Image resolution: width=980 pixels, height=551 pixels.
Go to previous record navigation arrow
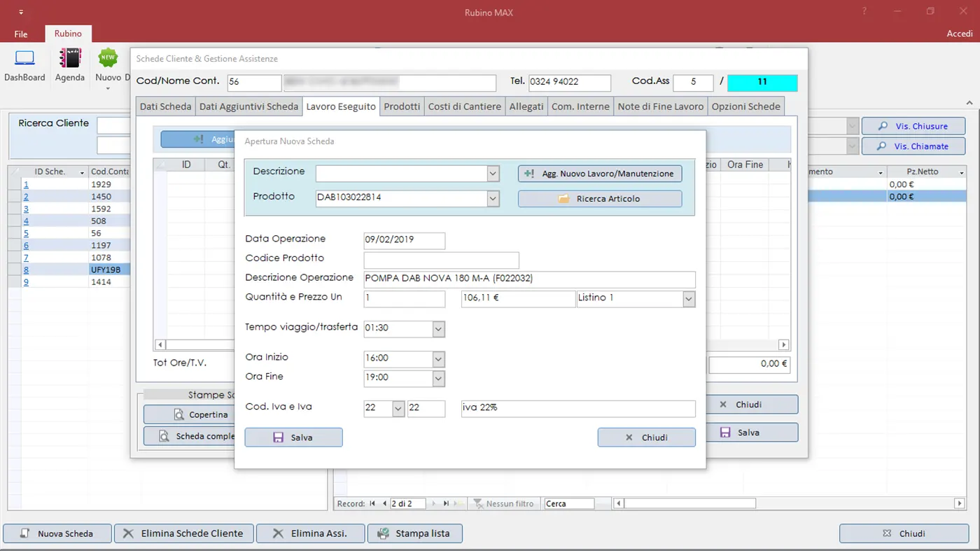383,503
